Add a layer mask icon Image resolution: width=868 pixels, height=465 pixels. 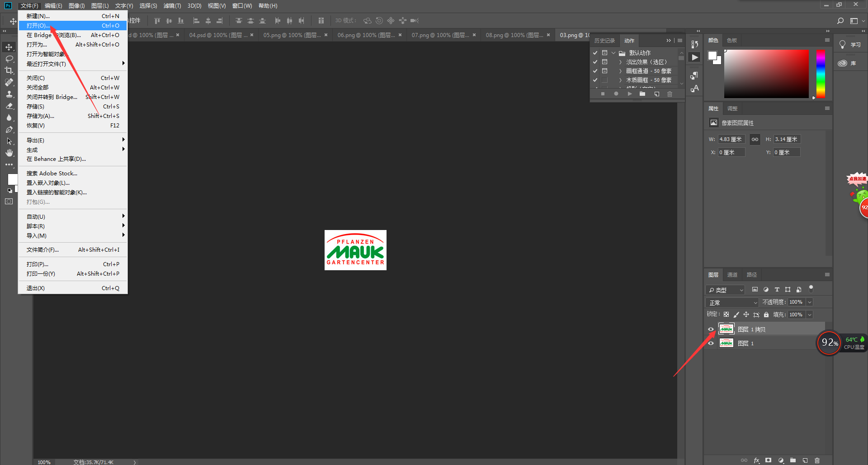pos(769,460)
